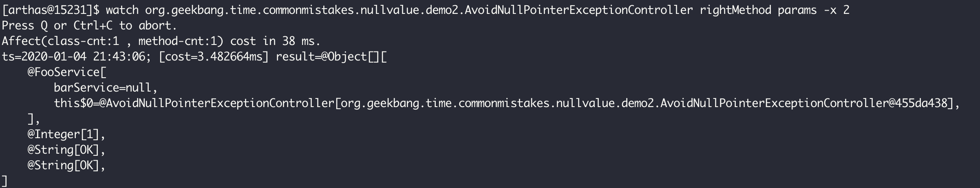This screenshot has width=980, height=188.
Task: Click the rightMethod argument in the command
Action: point(735,10)
